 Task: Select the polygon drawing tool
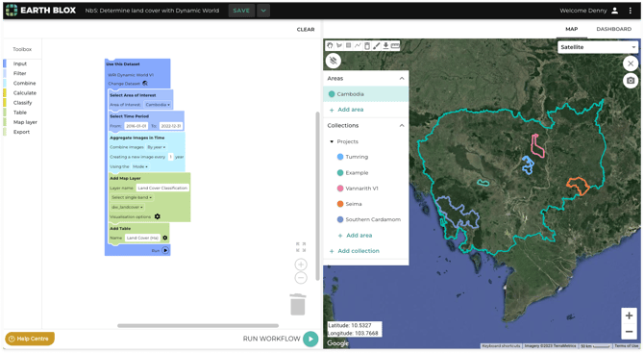point(339,45)
